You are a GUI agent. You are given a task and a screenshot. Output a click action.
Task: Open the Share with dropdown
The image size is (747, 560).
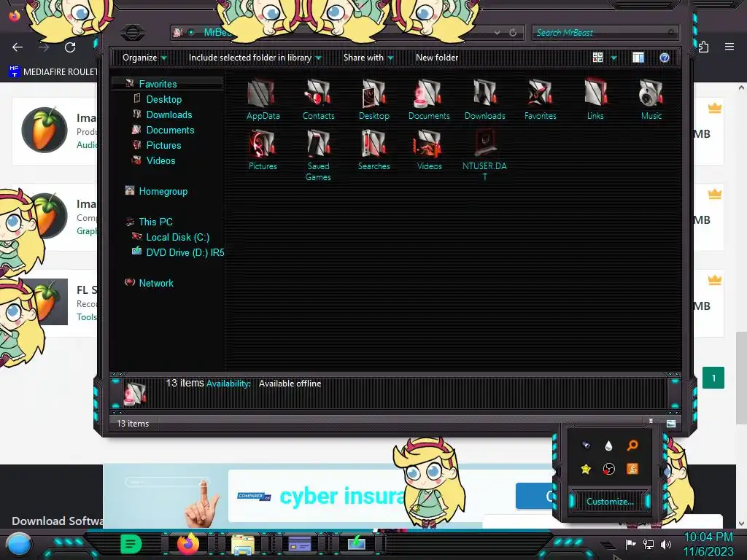(368, 58)
